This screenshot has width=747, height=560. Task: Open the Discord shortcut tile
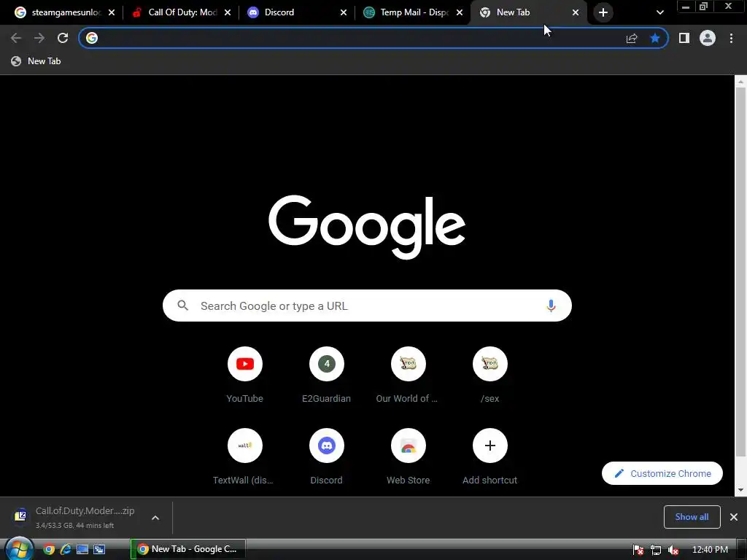326,456
